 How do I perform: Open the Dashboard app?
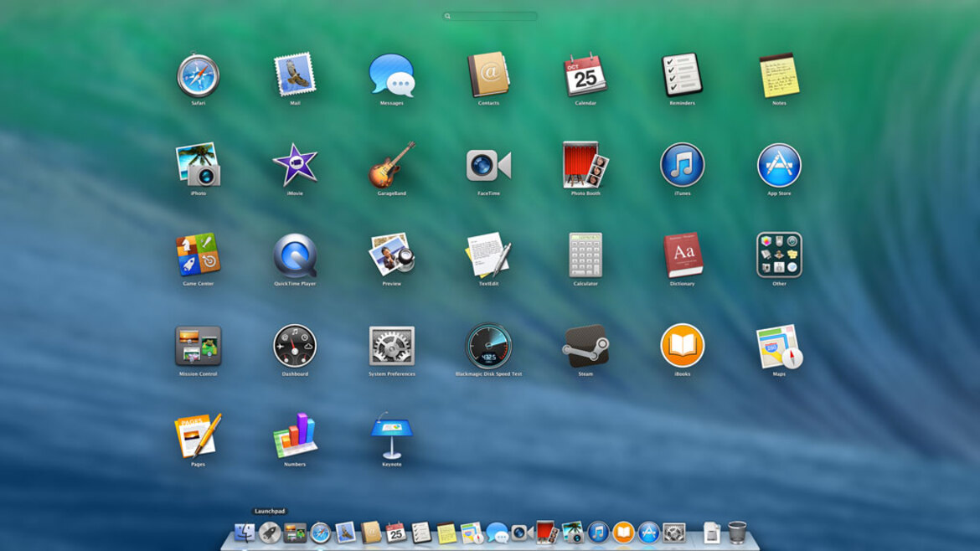pos(295,346)
